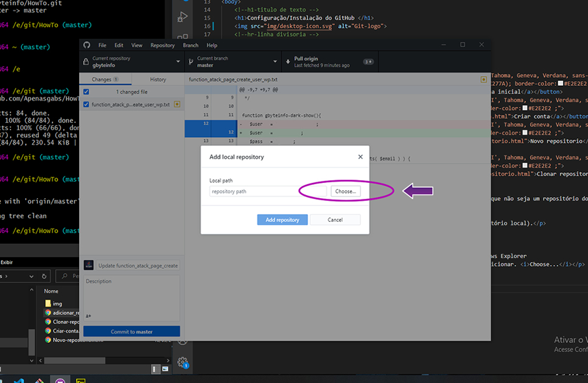Image resolution: width=588 pixels, height=383 pixels.
Task: Open the VS Code Manage gear icon
Action: click(x=183, y=362)
